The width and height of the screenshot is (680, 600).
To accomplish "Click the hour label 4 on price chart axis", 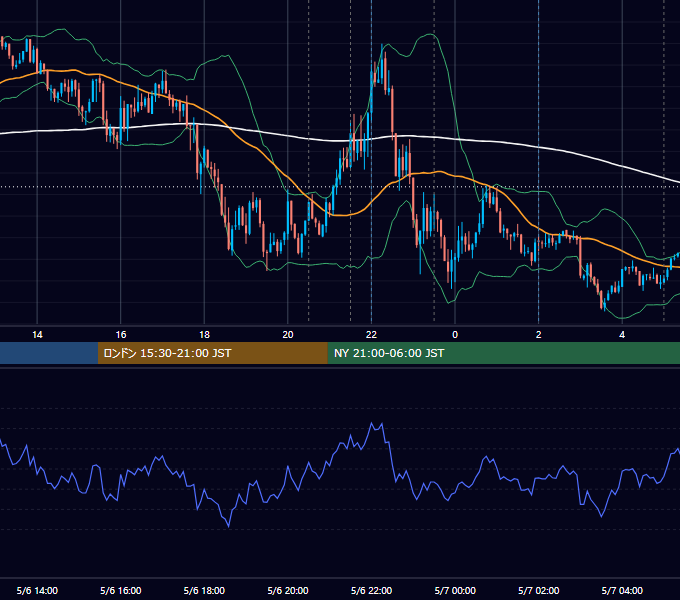I will pyautogui.click(x=622, y=335).
